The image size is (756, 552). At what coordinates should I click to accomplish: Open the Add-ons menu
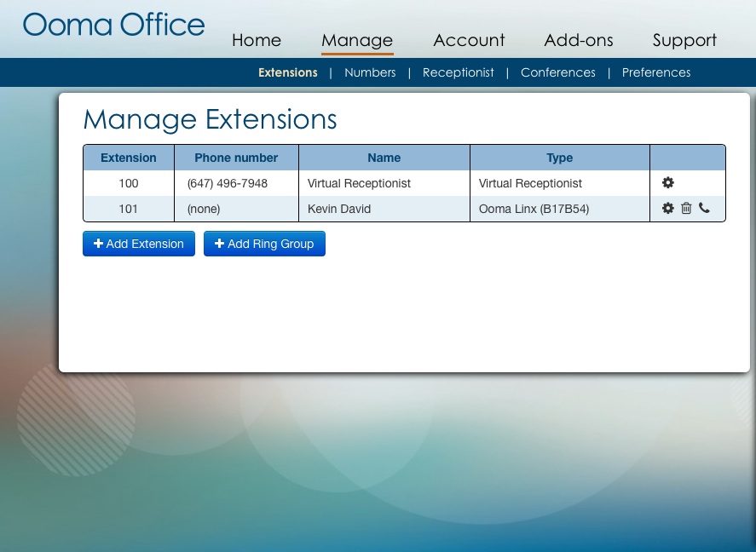click(x=579, y=40)
